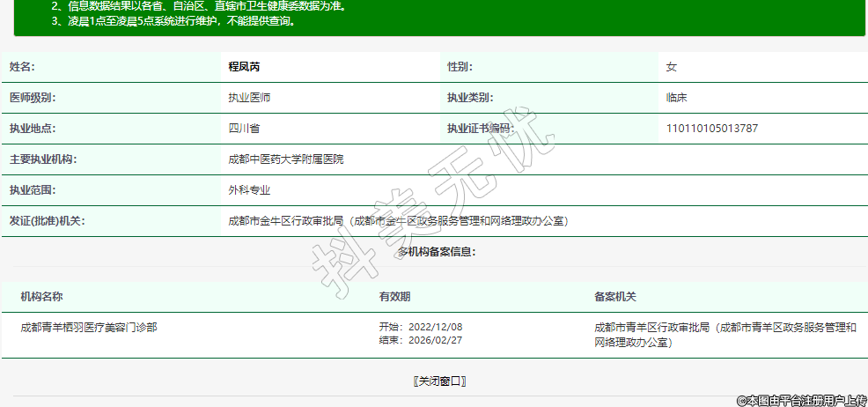Select the gender value 女
Image resolution: width=868 pixels, height=407 pixels.
coord(672,67)
